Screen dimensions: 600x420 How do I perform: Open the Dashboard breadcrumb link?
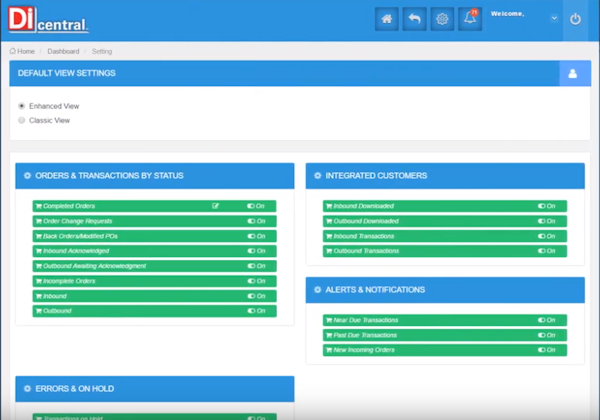(63, 50)
